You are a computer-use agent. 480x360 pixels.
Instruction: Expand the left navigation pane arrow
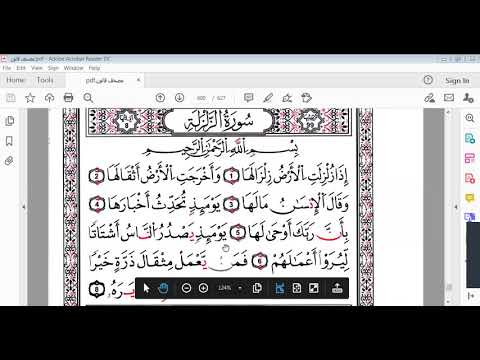pyautogui.click(x=24, y=207)
